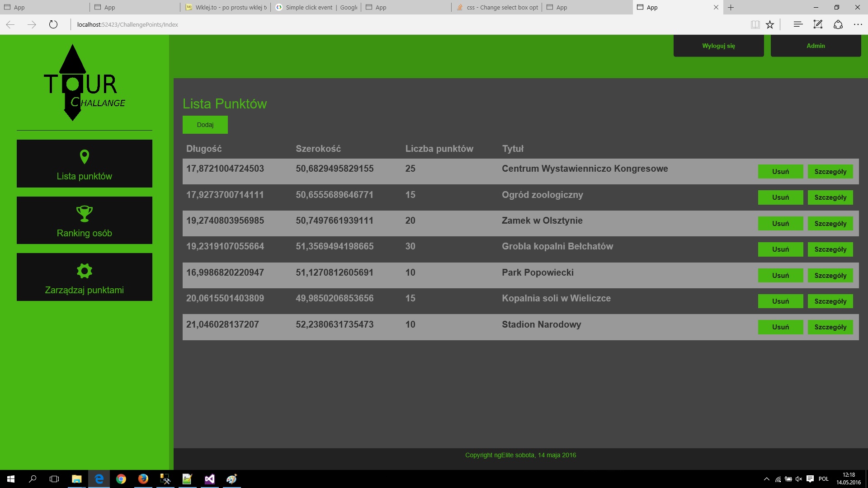868x488 pixels.
Task: Click the browser refresh icon
Action: tap(53, 24)
